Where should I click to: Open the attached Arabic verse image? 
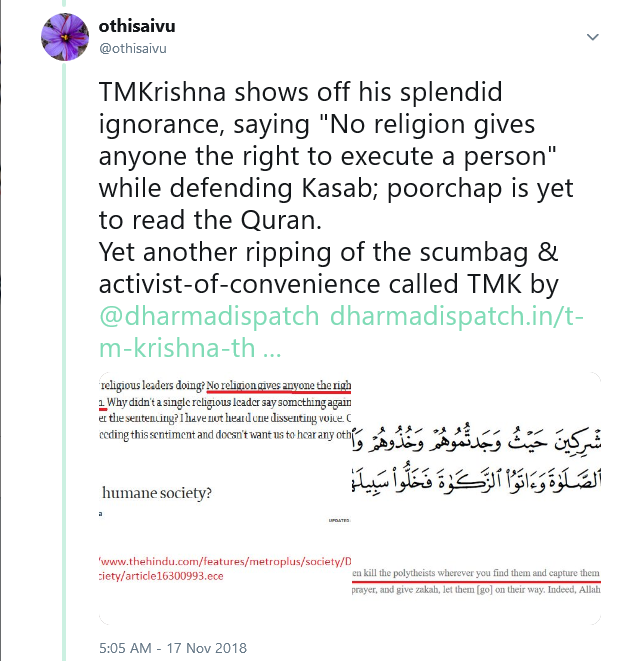coord(476,498)
